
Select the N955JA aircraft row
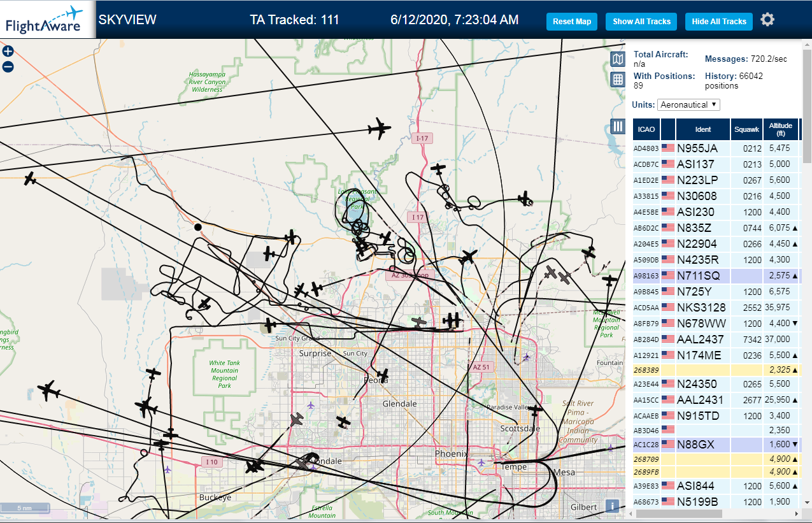pos(716,148)
